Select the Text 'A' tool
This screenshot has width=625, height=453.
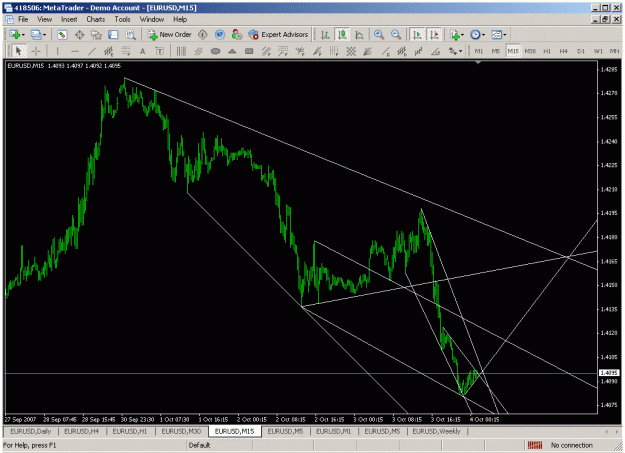(x=142, y=51)
